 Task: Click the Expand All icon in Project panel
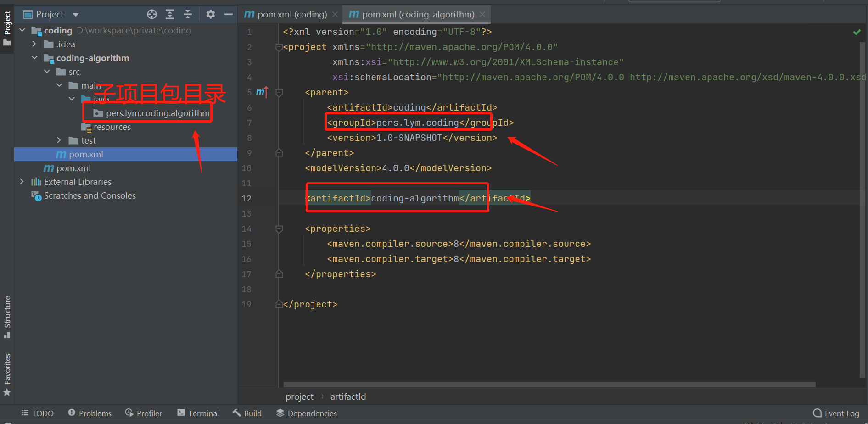(x=170, y=14)
